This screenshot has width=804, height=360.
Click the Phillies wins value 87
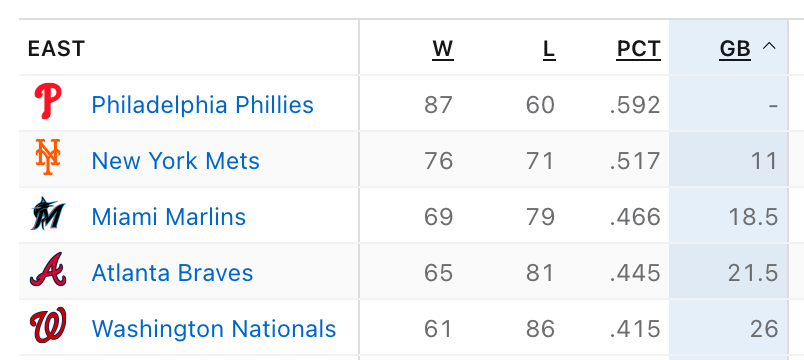pyautogui.click(x=438, y=105)
